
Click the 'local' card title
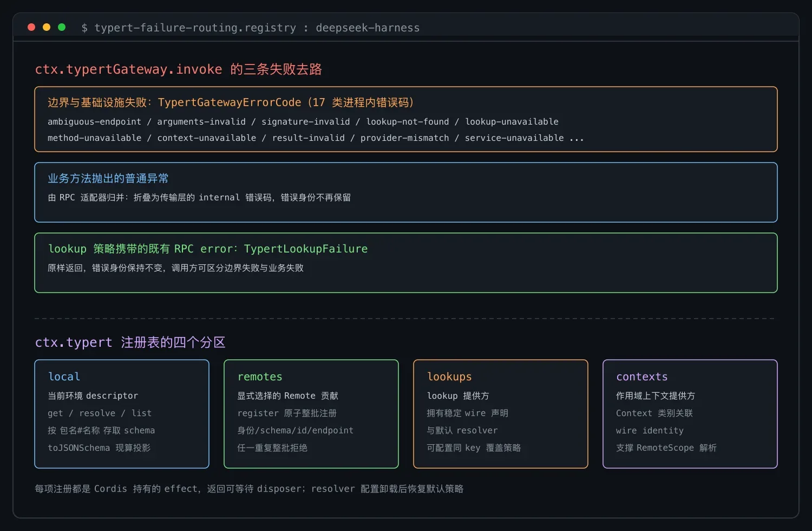pyautogui.click(x=64, y=377)
